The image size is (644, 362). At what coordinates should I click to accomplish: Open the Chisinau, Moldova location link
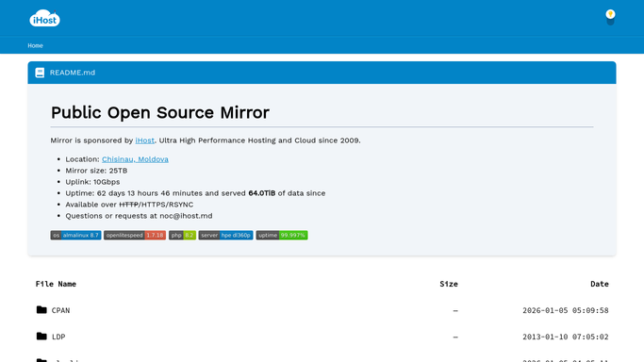pos(135,159)
